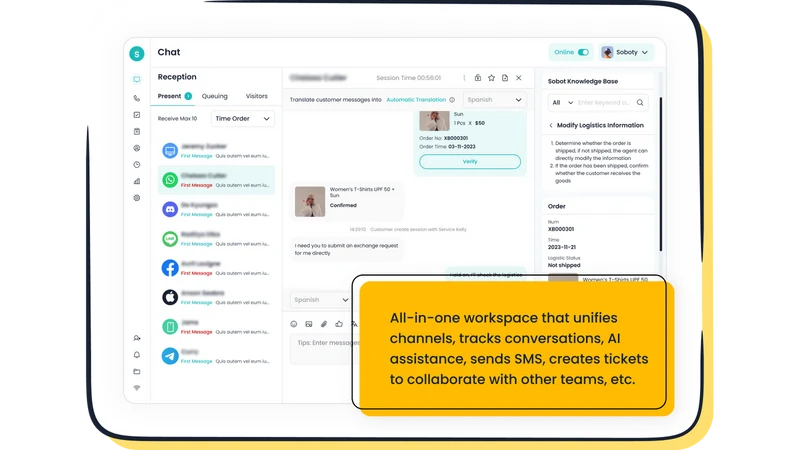Open the Apple conversation in the list
Screen dimensions: 800x450
[216, 297]
